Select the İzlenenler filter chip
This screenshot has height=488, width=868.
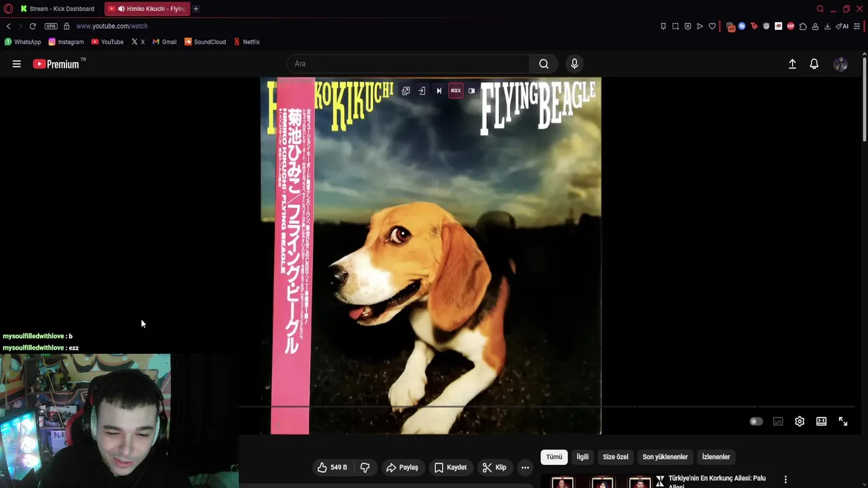click(x=716, y=457)
